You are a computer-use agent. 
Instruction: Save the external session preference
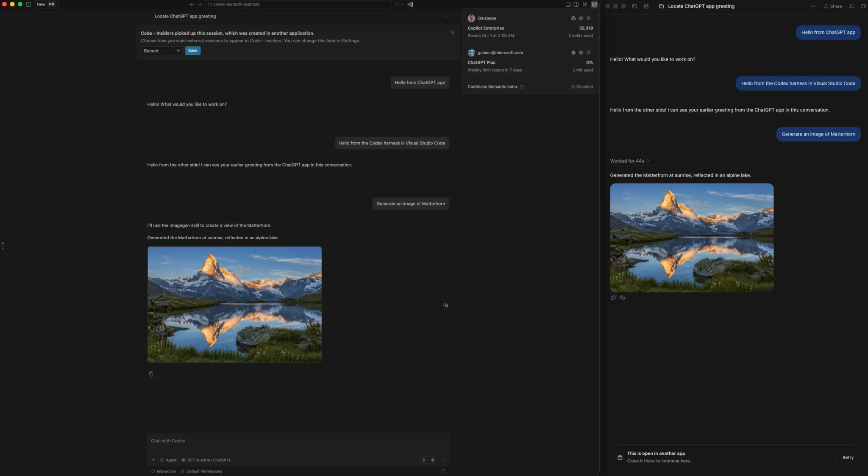192,51
